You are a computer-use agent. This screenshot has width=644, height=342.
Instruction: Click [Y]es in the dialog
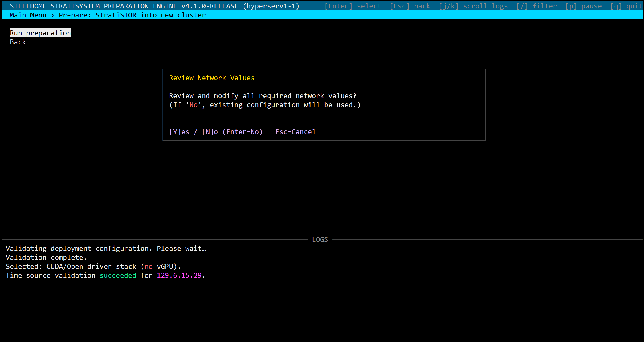179,132
